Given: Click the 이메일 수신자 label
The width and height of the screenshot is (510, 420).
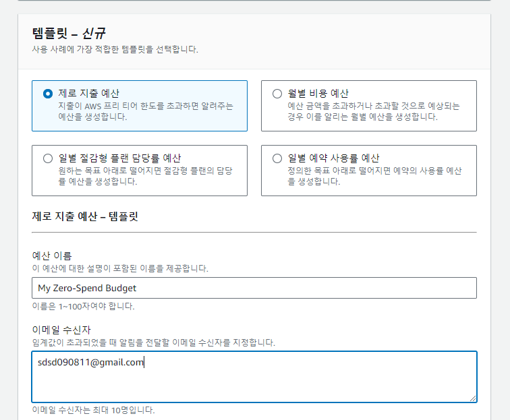Looking at the screenshot, I should 61,330.
